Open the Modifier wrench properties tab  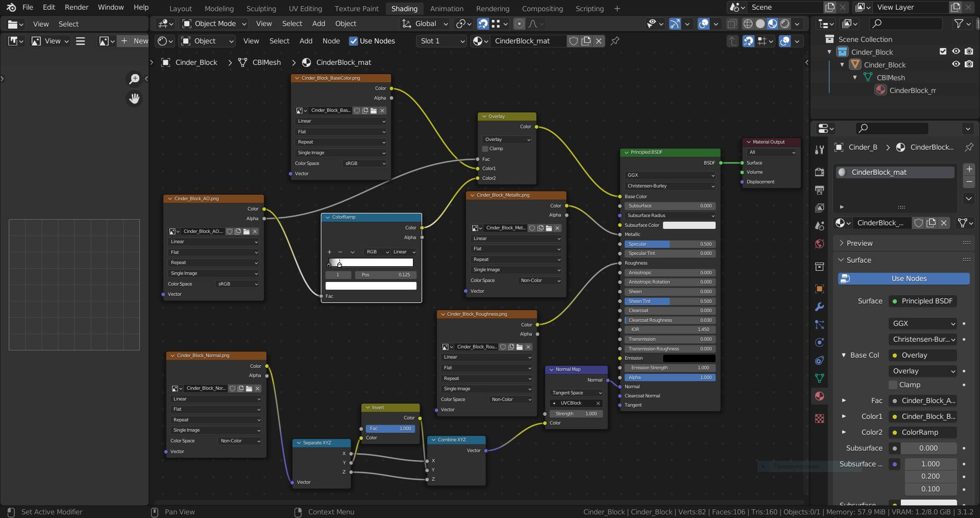(x=819, y=307)
